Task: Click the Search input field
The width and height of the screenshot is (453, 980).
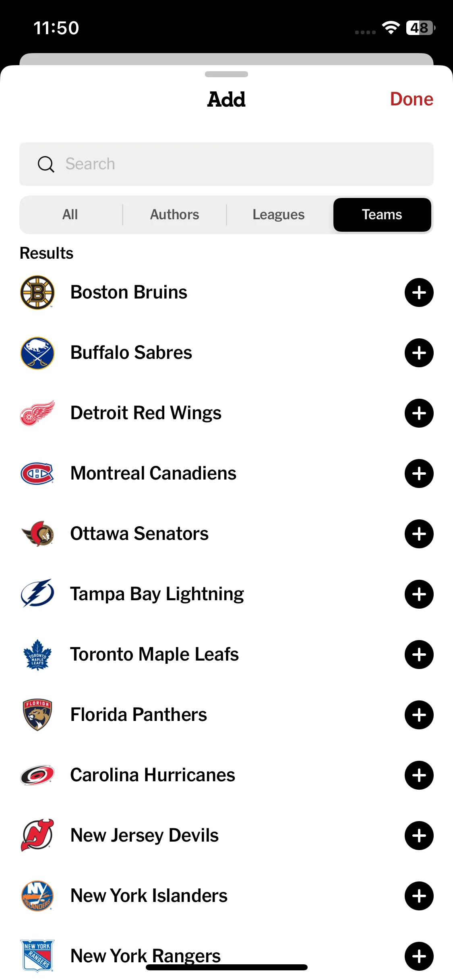Action: [226, 164]
